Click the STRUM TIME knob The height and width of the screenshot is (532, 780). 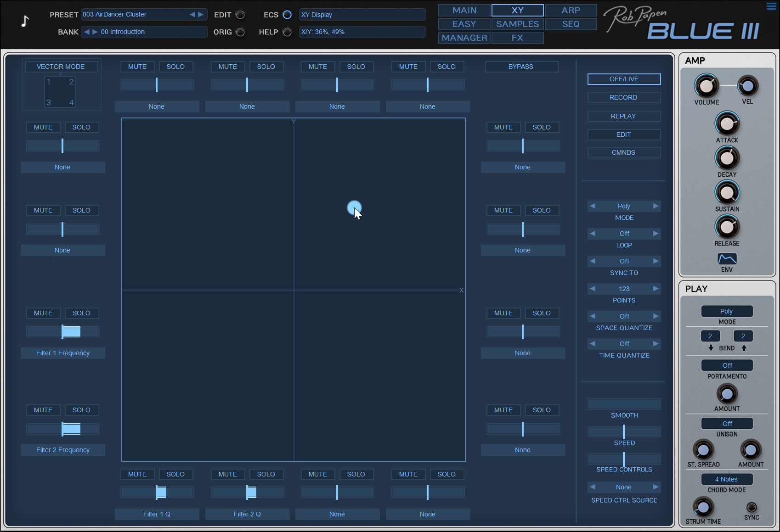703,507
